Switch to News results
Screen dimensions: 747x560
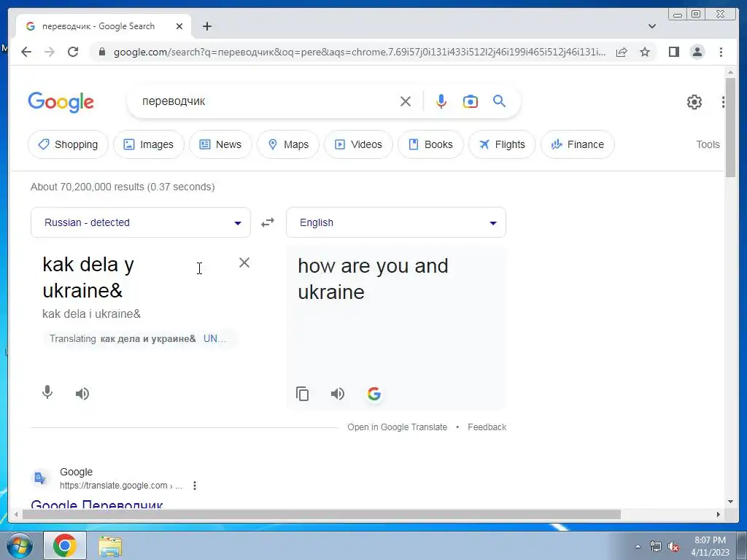(220, 144)
